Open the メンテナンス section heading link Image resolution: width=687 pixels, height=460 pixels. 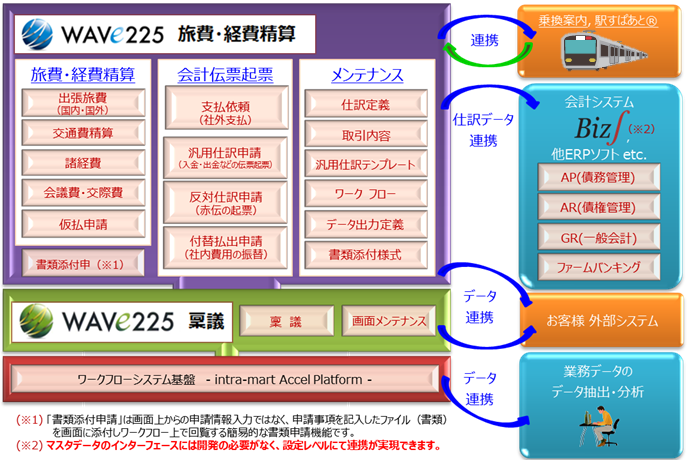click(x=367, y=75)
